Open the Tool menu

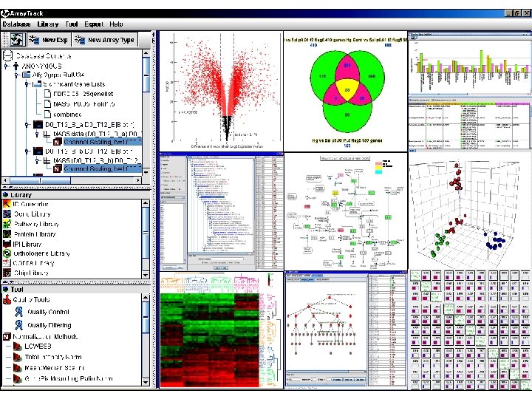point(72,24)
